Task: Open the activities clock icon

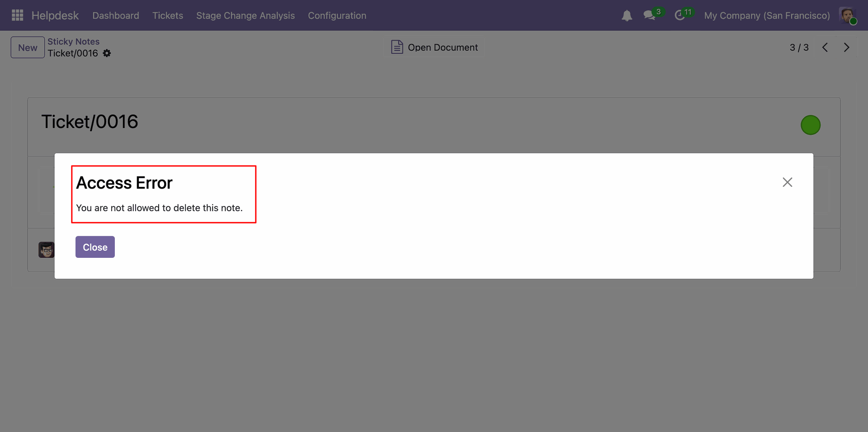Action: pyautogui.click(x=679, y=15)
